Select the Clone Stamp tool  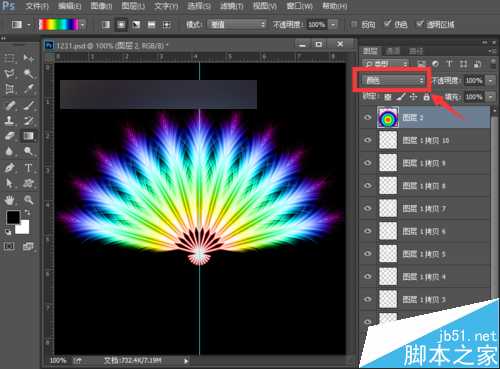(9, 121)
